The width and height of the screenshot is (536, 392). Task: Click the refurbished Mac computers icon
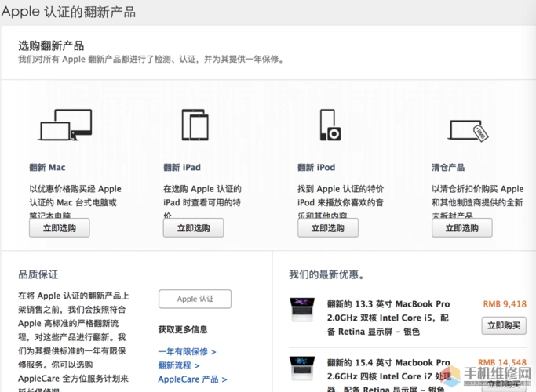click(65, 125)
